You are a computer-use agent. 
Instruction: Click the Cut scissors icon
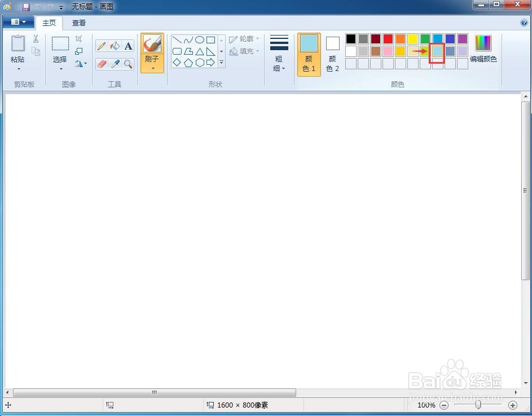tap(36, 39)
